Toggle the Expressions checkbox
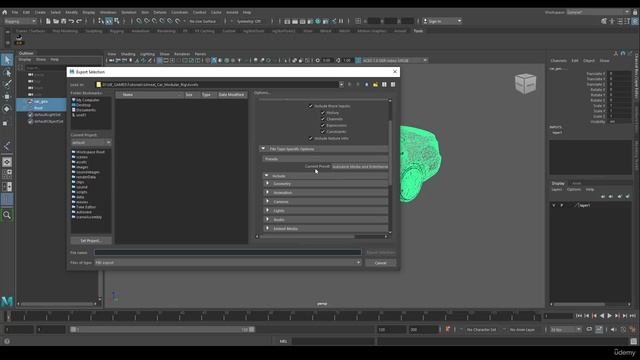This screenshot has height=360, width=640. click(x=323, y=125)
